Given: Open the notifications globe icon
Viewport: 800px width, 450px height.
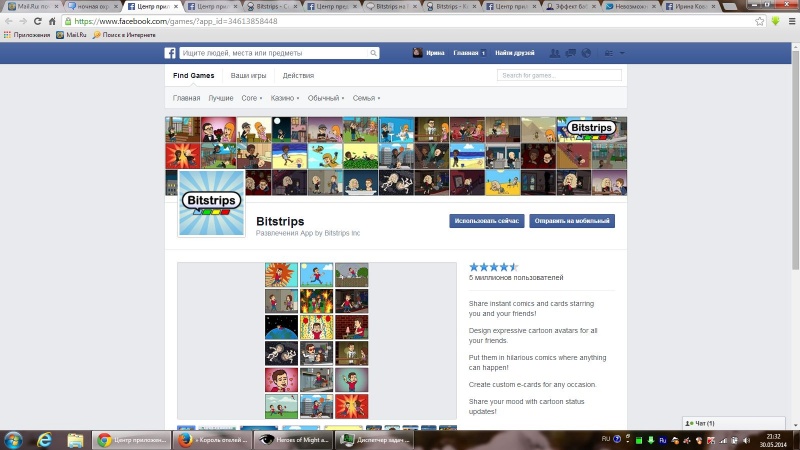Looking at the screenshot, I should coord(586,53).
